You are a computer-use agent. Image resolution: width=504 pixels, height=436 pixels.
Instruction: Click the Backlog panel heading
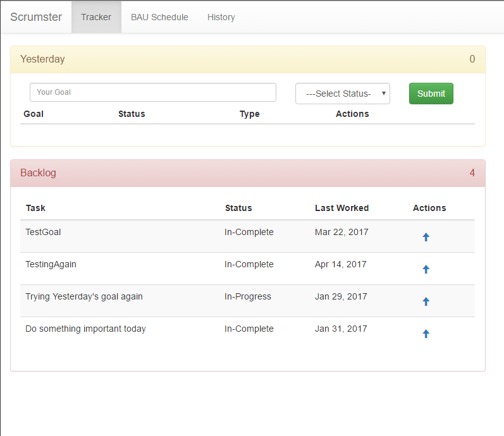click(38, 173)
